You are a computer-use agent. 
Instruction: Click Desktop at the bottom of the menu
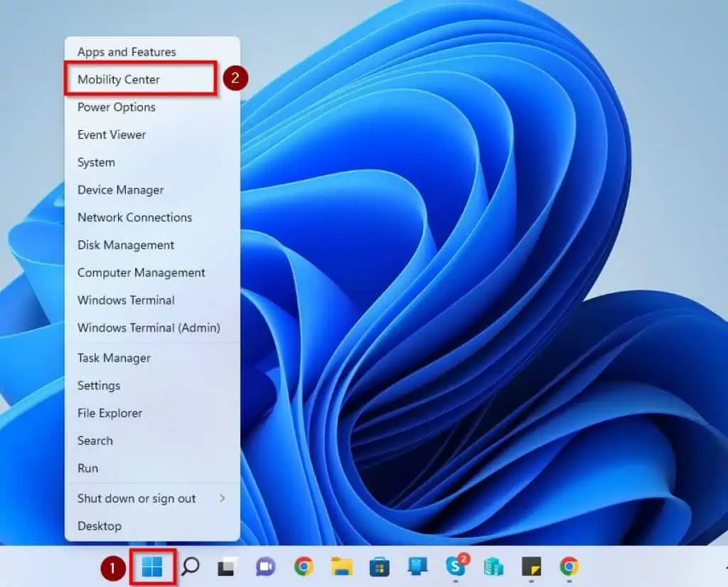click(100, 526)
